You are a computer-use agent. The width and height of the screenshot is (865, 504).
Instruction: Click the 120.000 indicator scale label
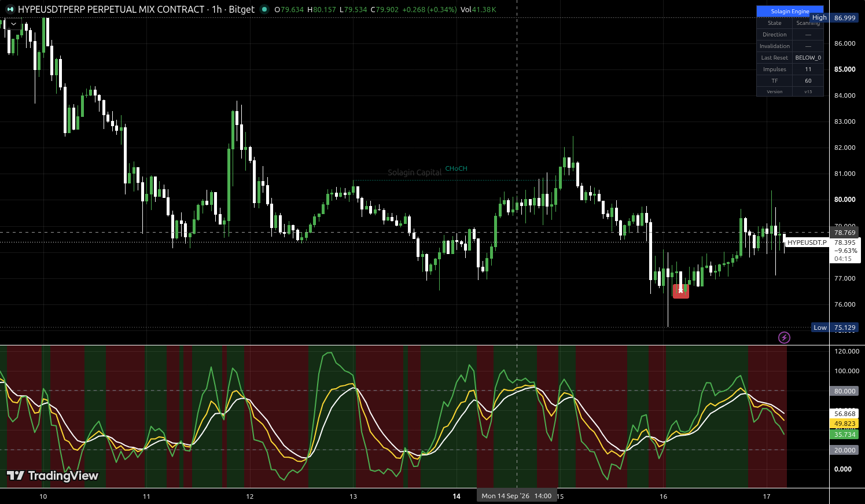point(846,351)
